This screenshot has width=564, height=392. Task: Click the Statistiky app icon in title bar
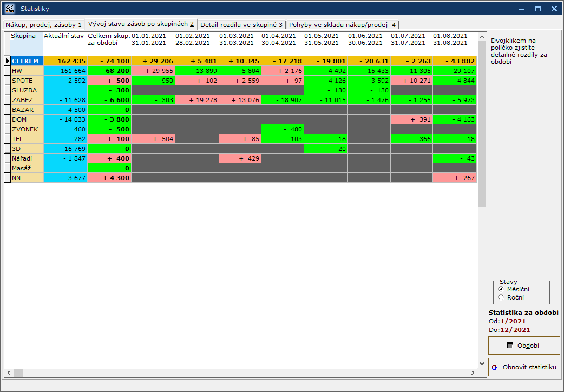[x=10, y=9]
